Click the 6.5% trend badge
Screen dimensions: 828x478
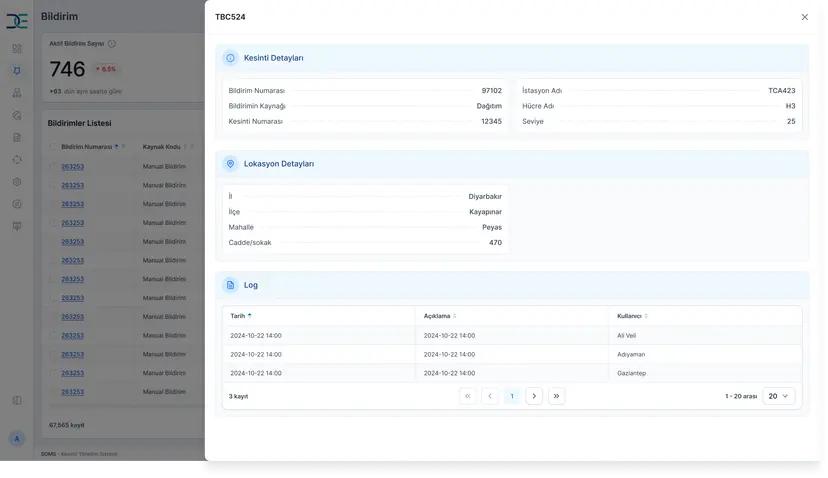(106, 69)
